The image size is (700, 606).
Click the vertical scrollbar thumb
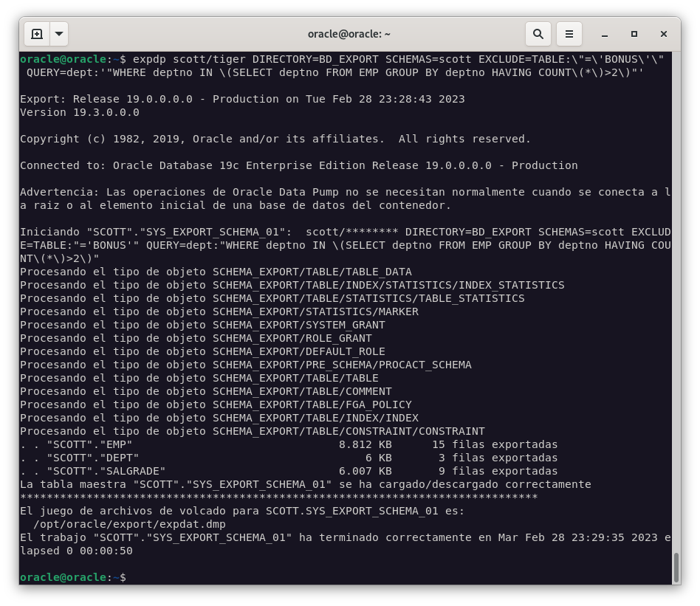[676, 567]
